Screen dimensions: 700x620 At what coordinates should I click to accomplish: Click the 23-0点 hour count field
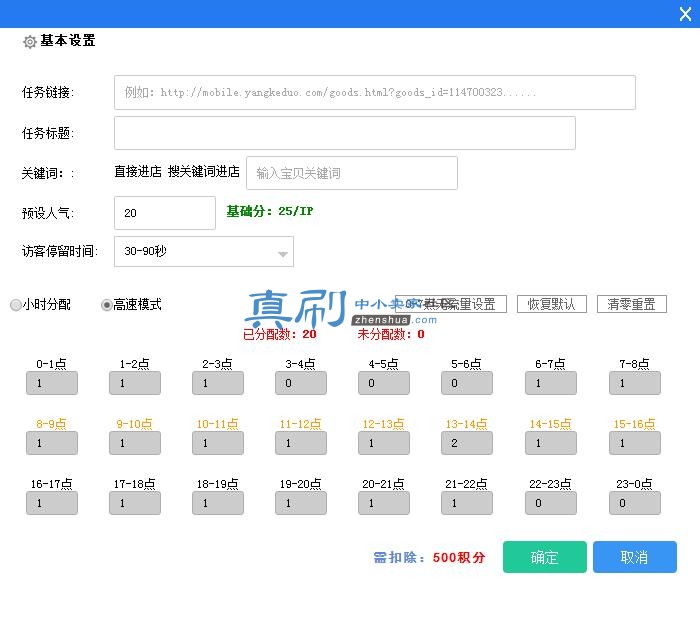pos(635,503)
